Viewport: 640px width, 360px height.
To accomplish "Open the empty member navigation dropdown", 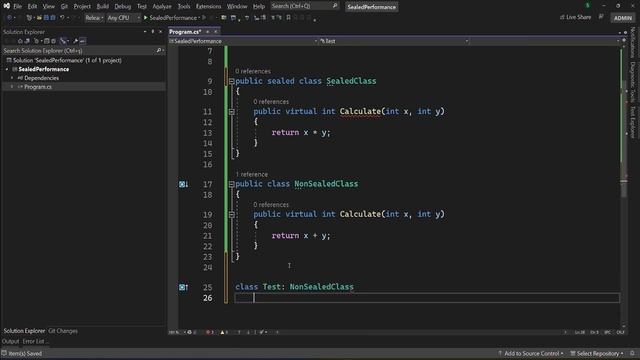I will pos(545,41).
